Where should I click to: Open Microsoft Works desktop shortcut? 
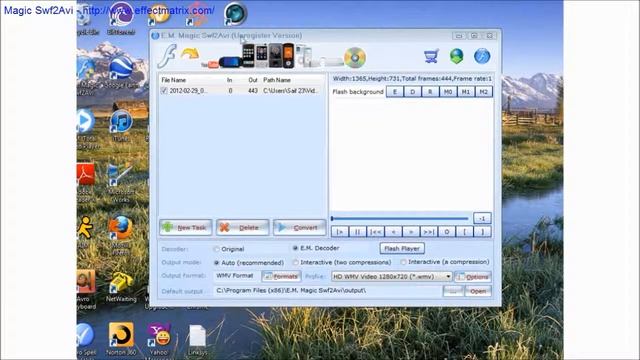coord(120,183)
